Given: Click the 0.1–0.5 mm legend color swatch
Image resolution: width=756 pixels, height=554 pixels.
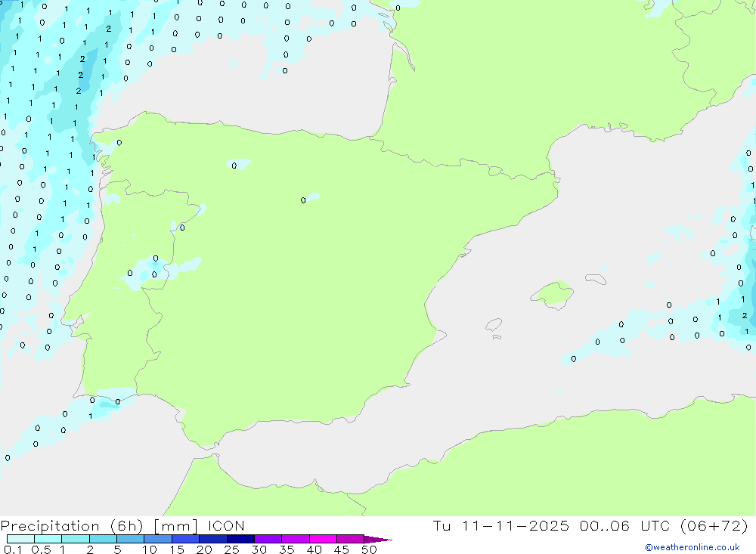Looking at the screenshot, I should [20, 539].
